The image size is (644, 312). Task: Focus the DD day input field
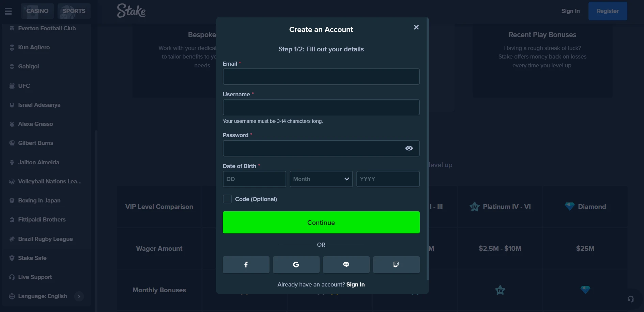(254, 179)
